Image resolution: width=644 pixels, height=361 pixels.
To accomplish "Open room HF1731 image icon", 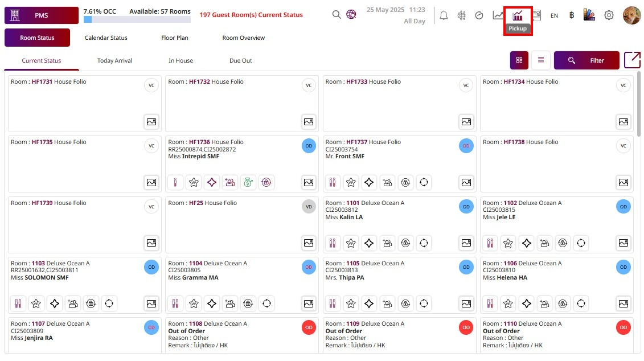I will [x=151, y=121].
